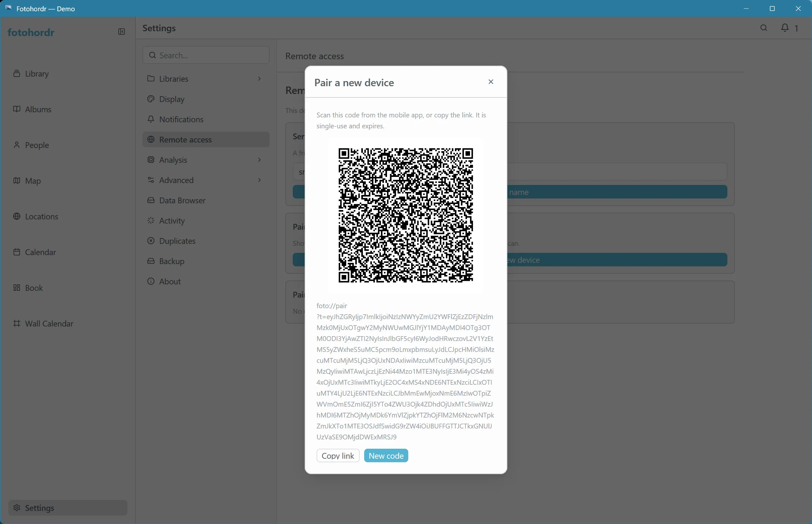Click the Remote access globe icon
The width and height of the screenshot is (812, 524).
click(151, 140)
